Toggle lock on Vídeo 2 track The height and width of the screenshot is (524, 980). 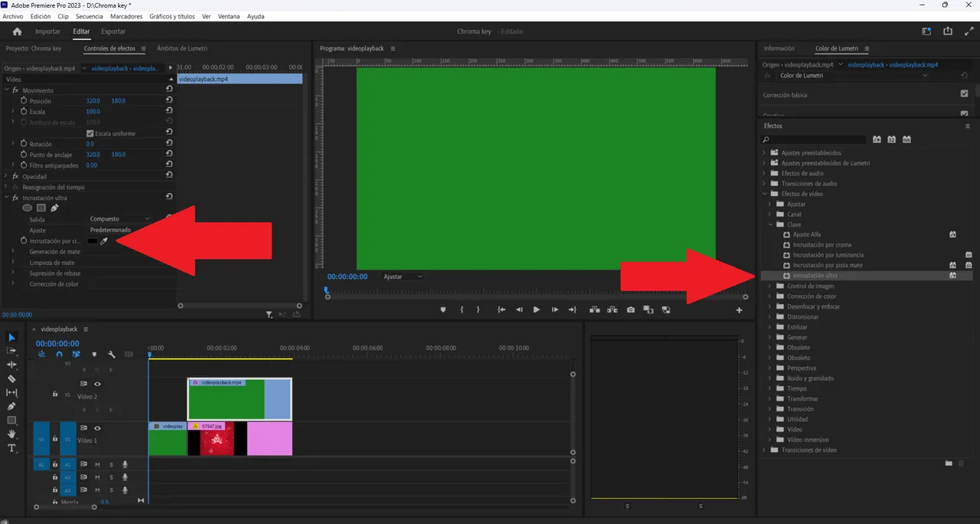coord(55,394)
